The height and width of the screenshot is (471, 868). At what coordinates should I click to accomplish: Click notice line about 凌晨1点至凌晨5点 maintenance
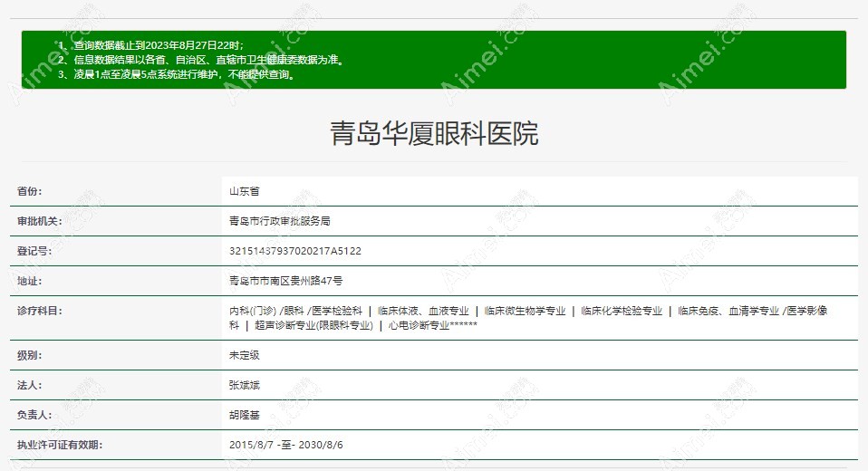pyautogui.click(x=177, y=74)
